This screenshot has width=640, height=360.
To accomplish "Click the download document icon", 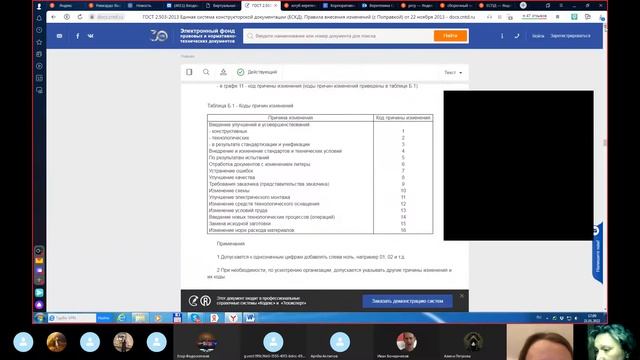I will [223, 72].
